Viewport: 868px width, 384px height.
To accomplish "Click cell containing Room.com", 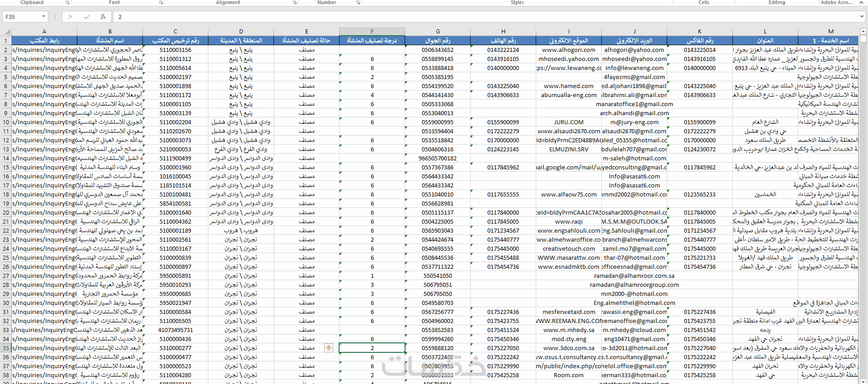I will [569, 375].
